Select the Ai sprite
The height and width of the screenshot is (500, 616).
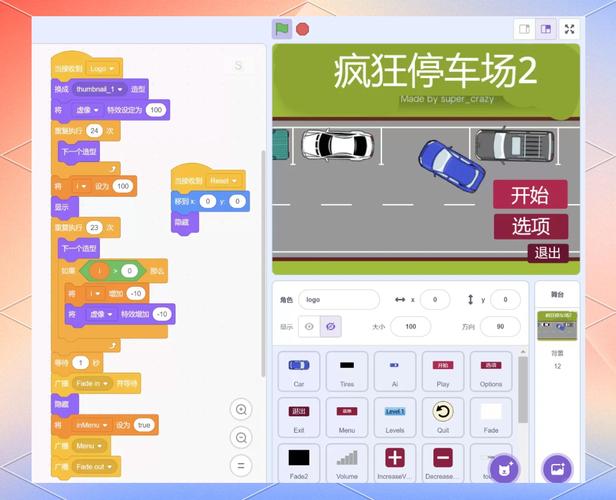tap(395, 372)
